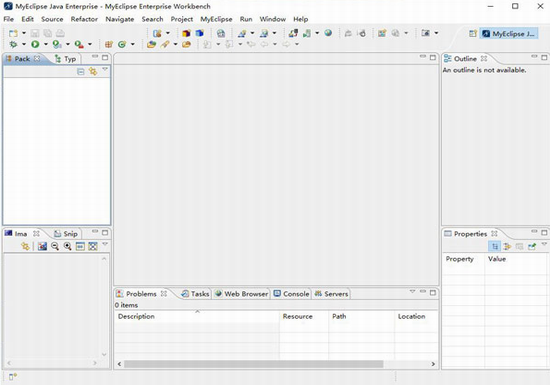The image size is (550, 385).
Task: Expand the Run button dropdown arrow
Action: tap(46, 44)
